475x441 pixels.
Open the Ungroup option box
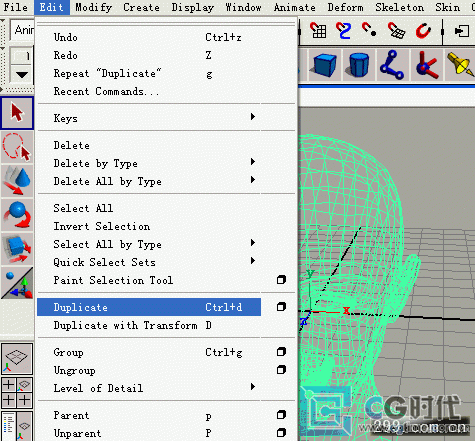point(281,370)
